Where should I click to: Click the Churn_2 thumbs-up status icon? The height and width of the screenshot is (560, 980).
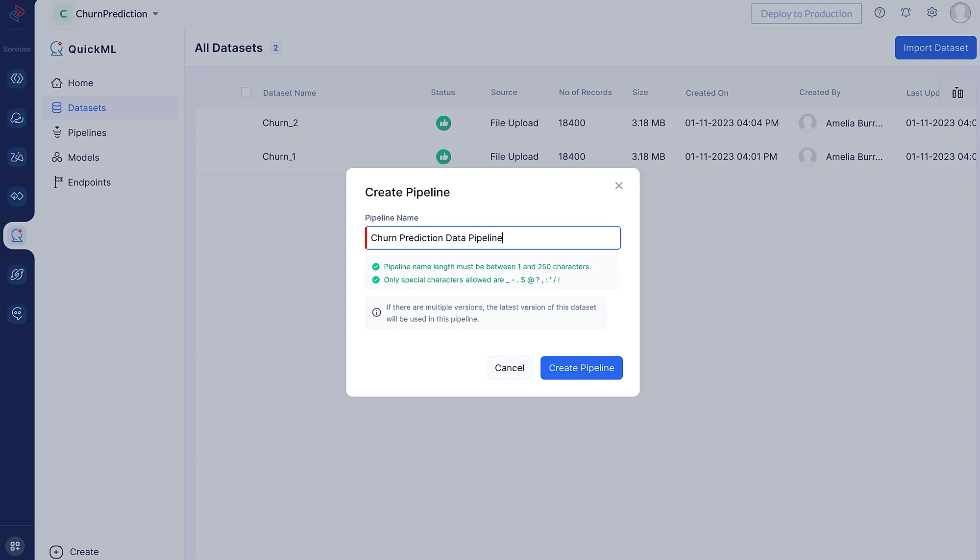pyautogui.click(x=443, y=123)
